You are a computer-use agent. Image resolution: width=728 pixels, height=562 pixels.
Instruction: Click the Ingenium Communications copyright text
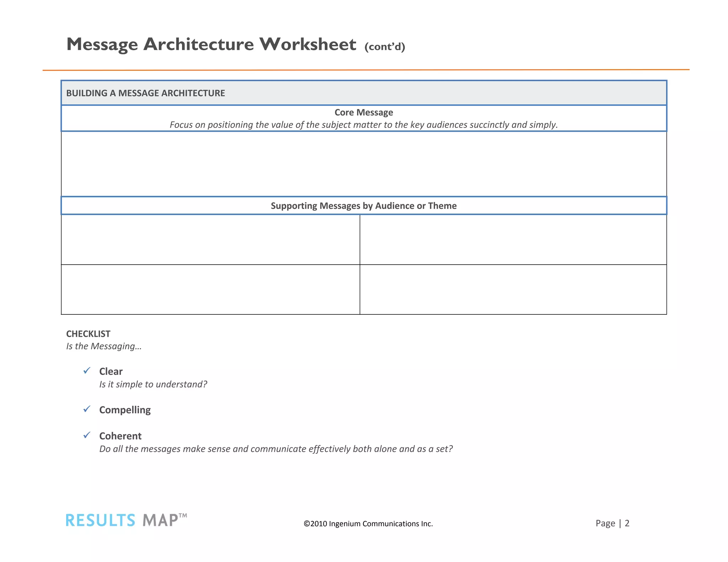(x=368, y=524)
